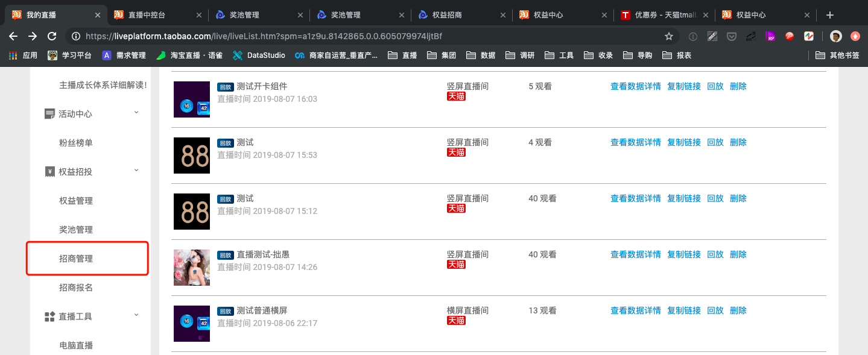Open the grey striped square extension

point(712,36)
